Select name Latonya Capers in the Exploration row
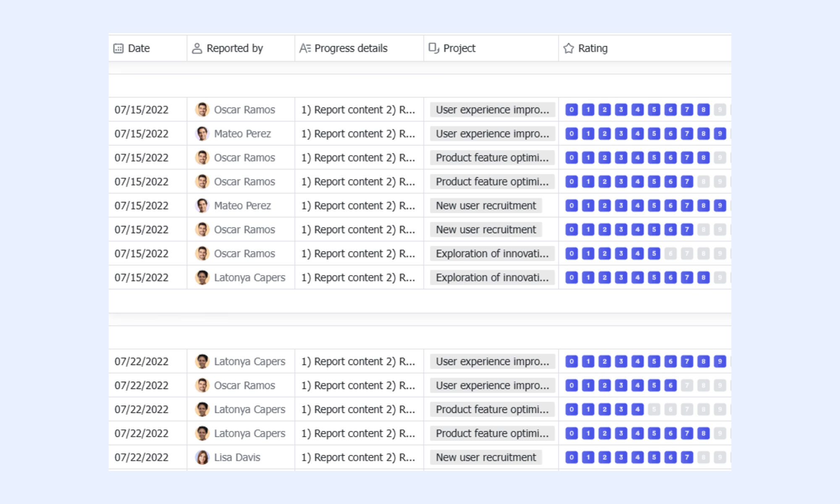The height and width of the screenshot is (504, 840). [249, 278]
